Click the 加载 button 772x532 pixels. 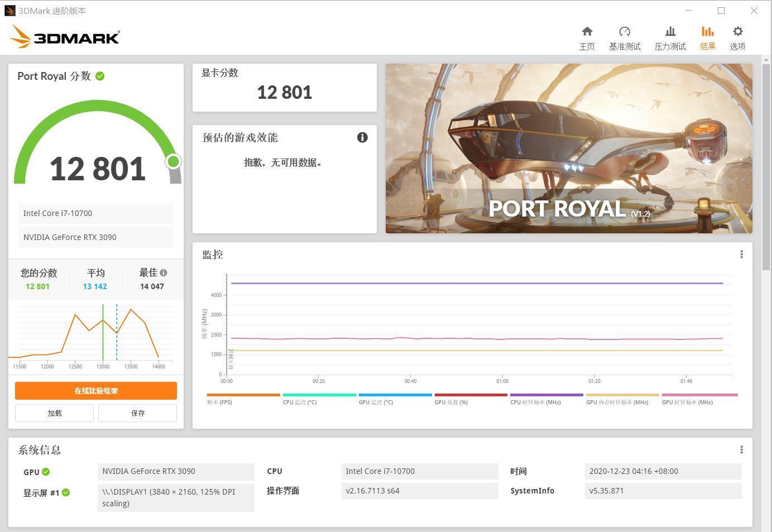pyautogui.click(x=54, y=413)
